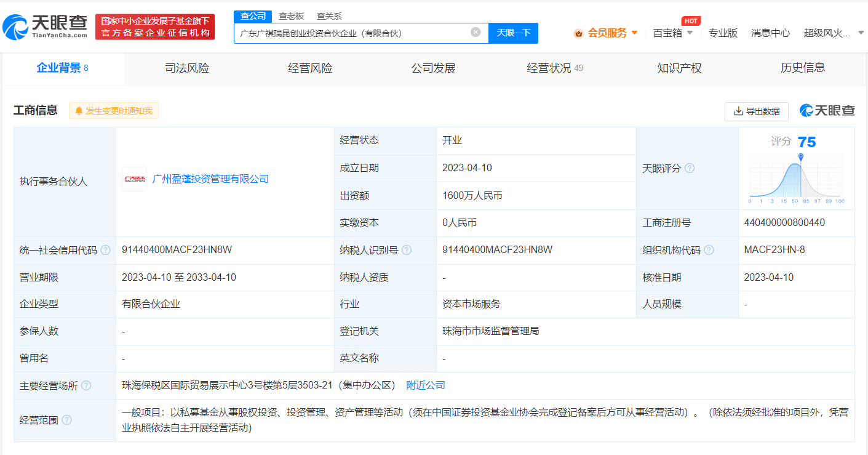Click the 会员服务 label
Screen dimensions: 868x455
[x=607, y=33]
